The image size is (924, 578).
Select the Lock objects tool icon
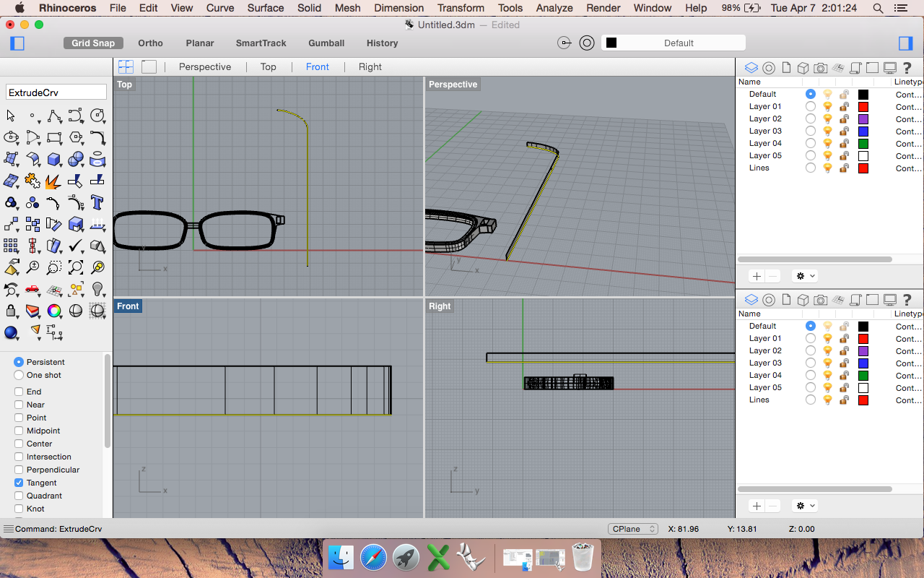point(9,311)
